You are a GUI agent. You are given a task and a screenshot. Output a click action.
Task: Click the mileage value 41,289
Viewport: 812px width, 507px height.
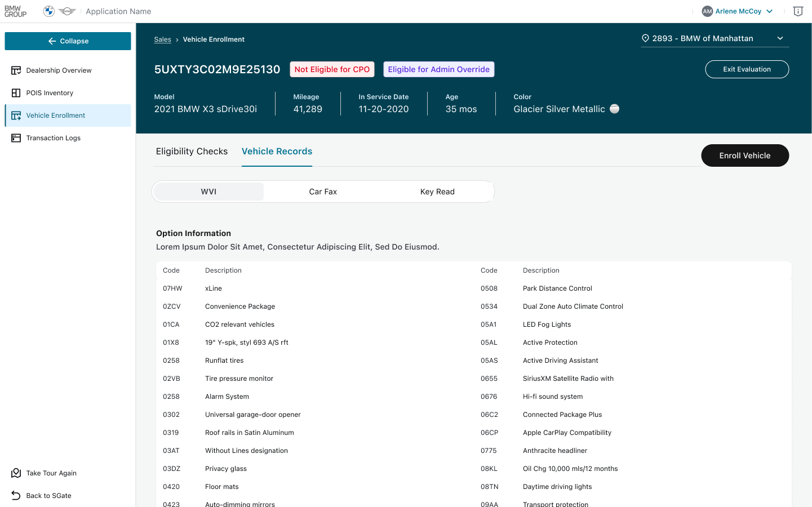[x=308, y=109]
